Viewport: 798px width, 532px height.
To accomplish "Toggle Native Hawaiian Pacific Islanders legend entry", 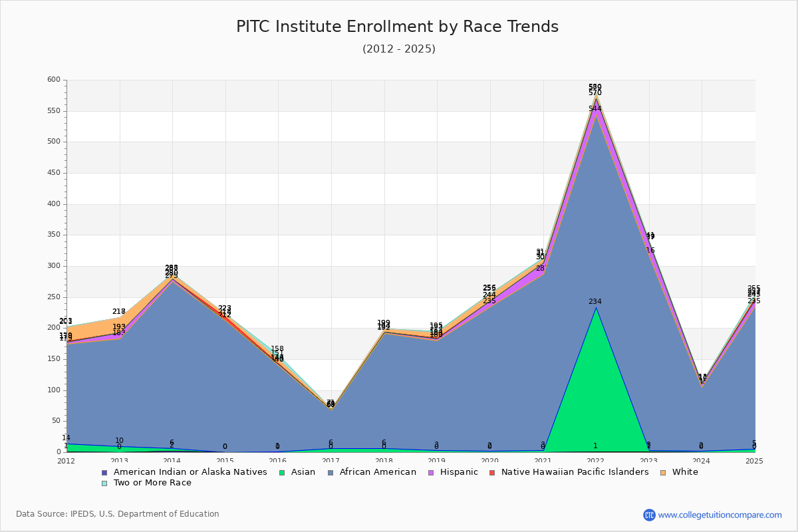I will [569, 472].
